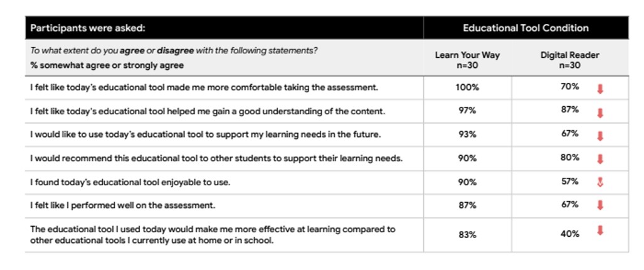This screenshot has height=270, width=644.
Task: Click the red arrow in the 'good understanding' row
Action: click(x=600, y=113)
